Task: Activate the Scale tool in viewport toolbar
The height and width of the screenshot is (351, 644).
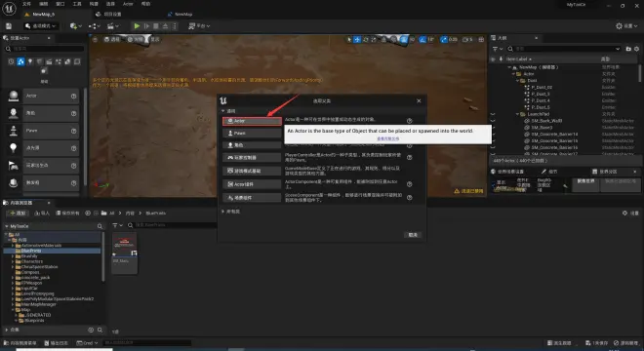Action: (374, 39)
